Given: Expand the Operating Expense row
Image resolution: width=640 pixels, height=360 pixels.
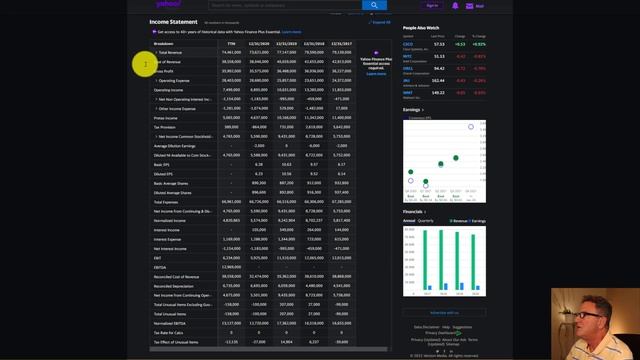Looking at the screenshot, I should pyautogui.click(x=156, y=80).
